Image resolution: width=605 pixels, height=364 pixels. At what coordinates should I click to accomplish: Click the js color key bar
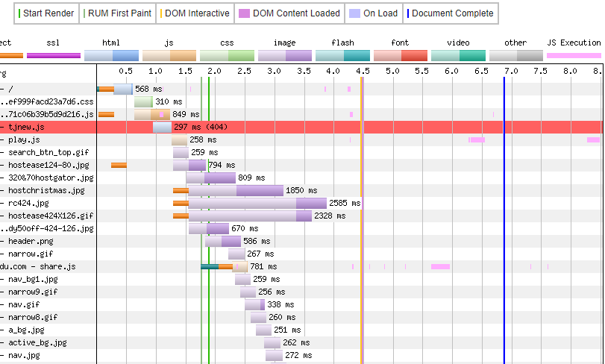(169, 55)
